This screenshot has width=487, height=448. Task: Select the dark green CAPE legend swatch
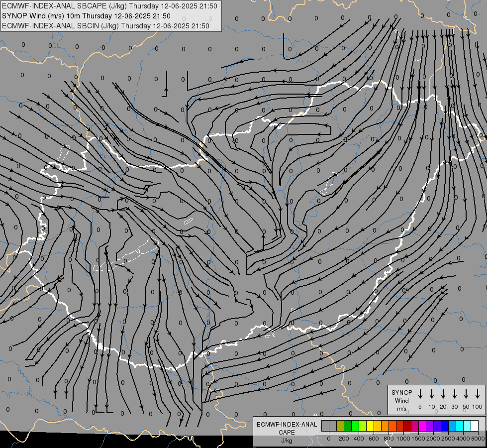pos(348,426)
